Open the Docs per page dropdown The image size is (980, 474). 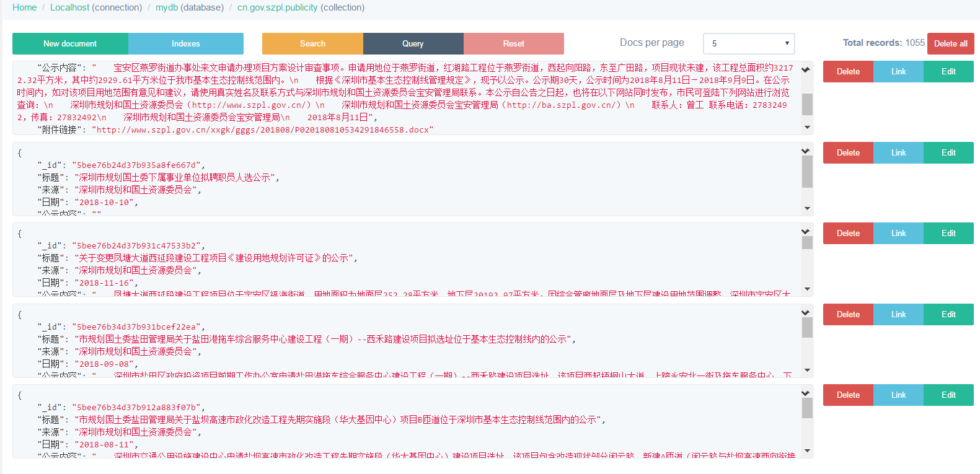[749, 43]
